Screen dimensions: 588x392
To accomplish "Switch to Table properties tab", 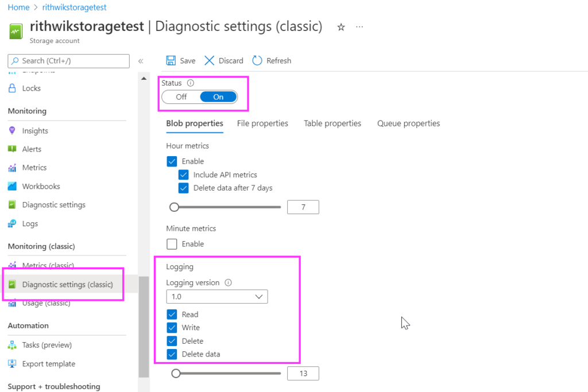I will pyautogui.click(x=332, y=123).
